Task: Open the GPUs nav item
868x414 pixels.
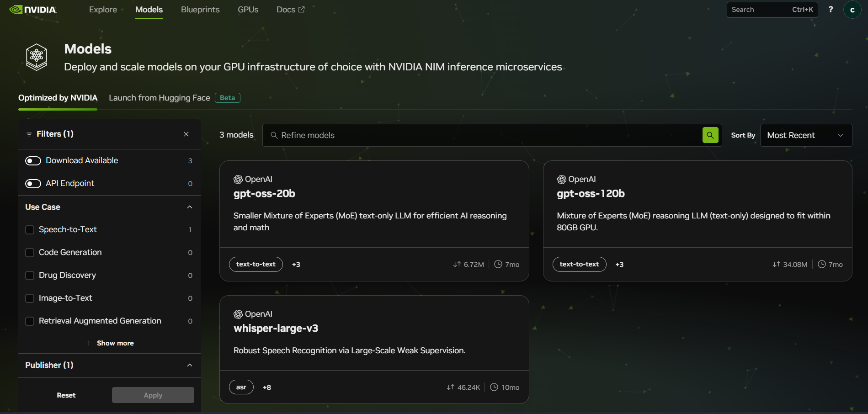Action: [248, 10]
